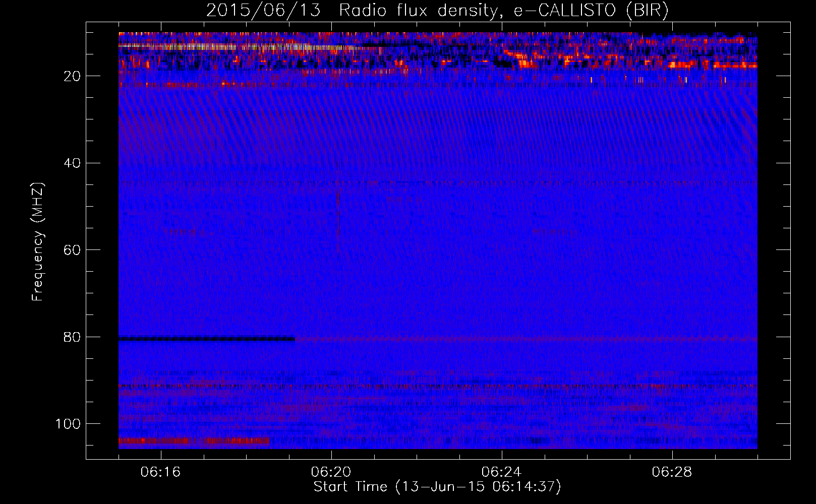Image resolution: width=816 pixels, height=504 pixels.
Task: Select the 06:20 time tick label
Action: click(331, 472)
